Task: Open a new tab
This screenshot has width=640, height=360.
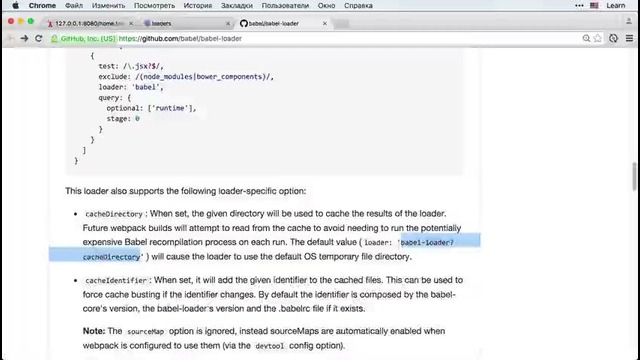Action: coord(342,24)
